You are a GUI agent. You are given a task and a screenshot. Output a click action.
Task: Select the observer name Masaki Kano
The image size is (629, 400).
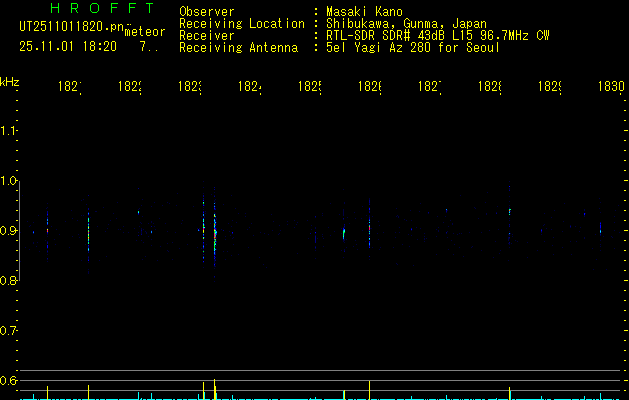tap(364, 12)
